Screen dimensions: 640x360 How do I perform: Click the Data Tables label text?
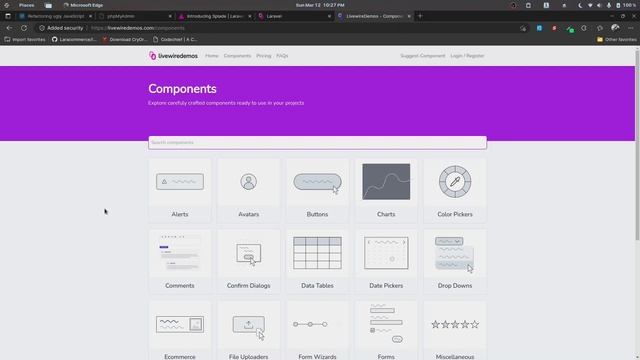click(x=318, y=286)
